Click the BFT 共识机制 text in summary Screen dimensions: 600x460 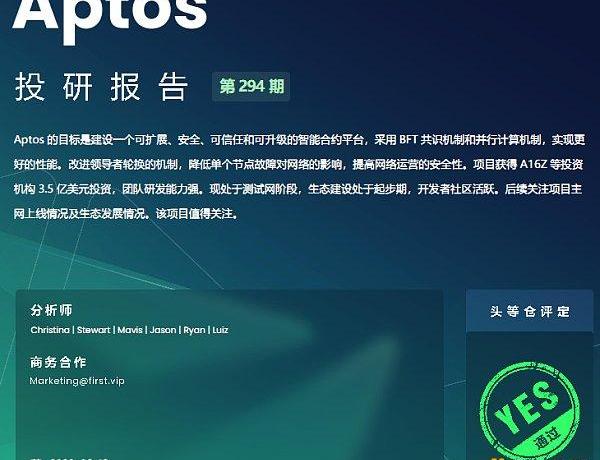pos(432,140)
